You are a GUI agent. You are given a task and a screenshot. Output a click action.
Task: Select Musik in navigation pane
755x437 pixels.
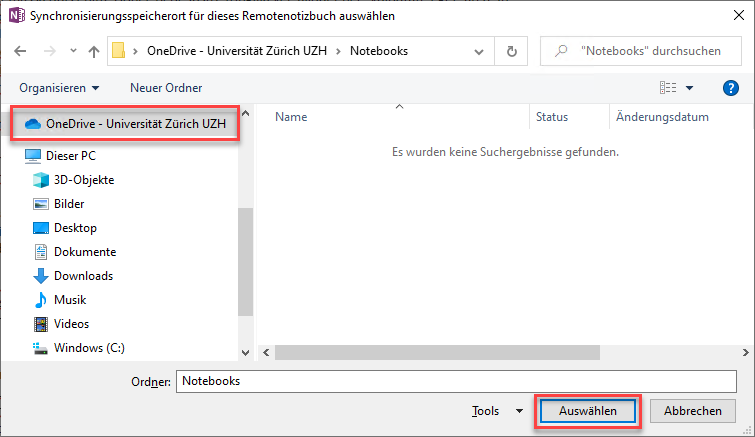(x=70, y=300)
